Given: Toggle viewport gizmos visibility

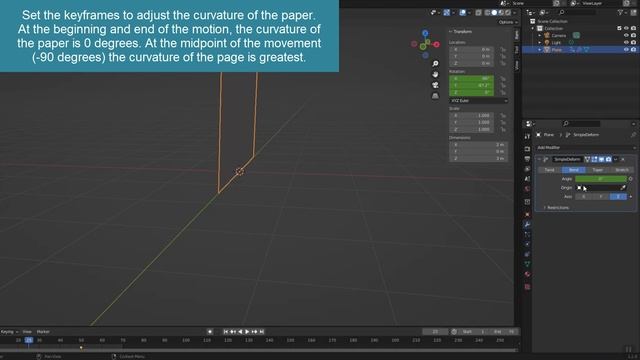Looking at the screenshot, I should 447,13.
